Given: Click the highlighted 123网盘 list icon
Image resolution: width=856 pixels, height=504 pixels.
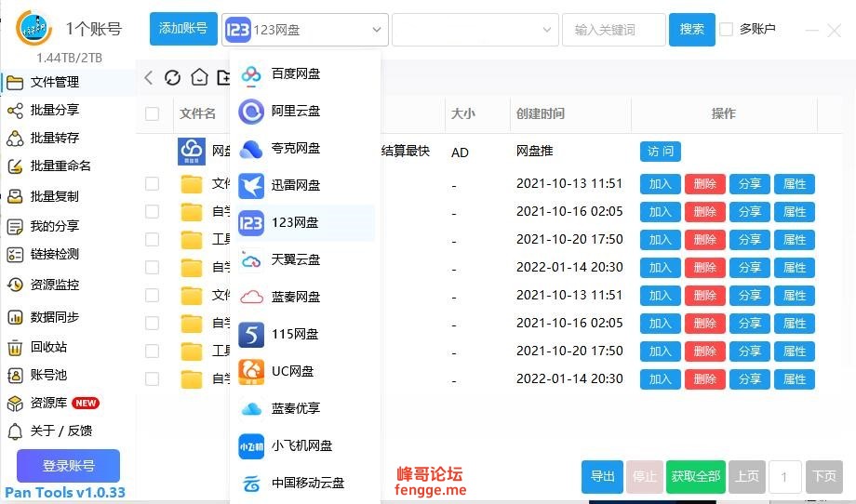Looking at the screenshot, I should [x=251, y=223].
